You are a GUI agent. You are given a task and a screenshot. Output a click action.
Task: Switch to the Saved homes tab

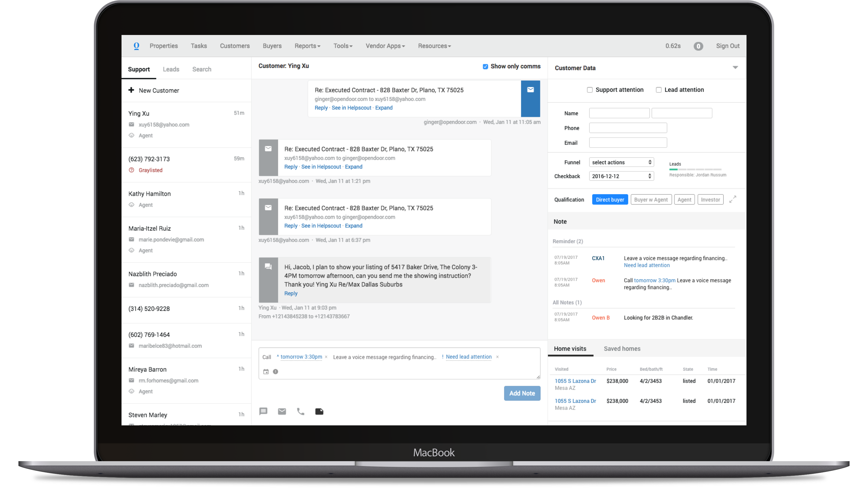(622, 349)
